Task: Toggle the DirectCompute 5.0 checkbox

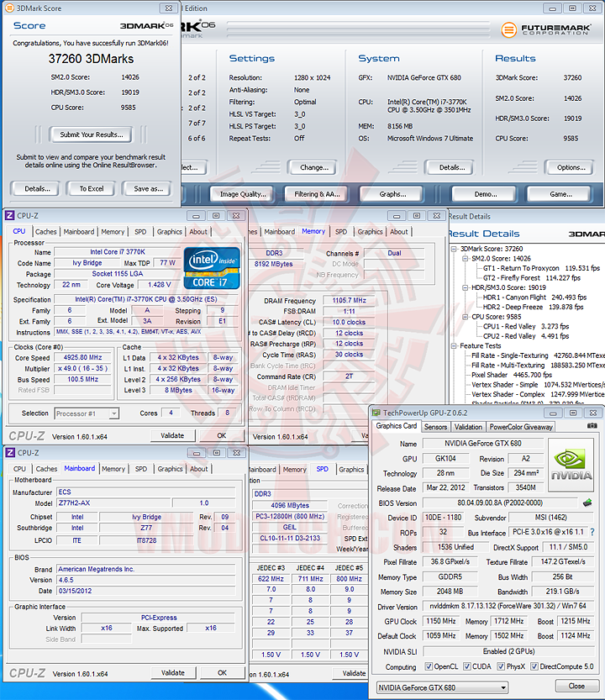Action: click(534, 666)
